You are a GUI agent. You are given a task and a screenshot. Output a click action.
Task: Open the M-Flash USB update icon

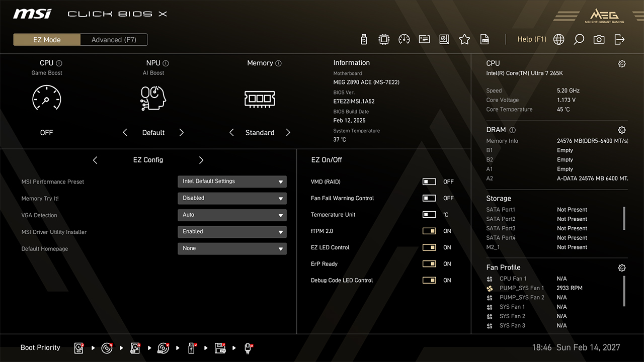click(x=364, y=39)
